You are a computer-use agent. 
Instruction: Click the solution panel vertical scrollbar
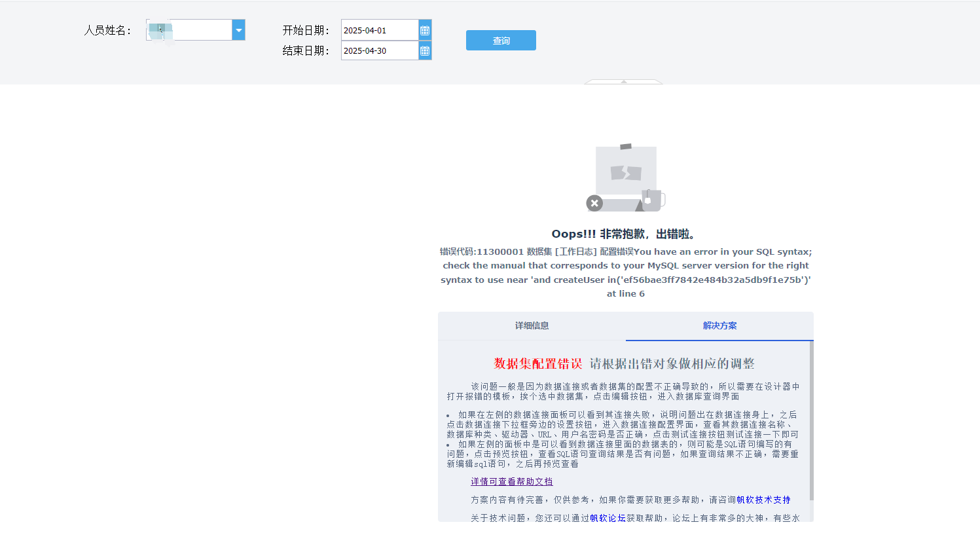[812, 421]
